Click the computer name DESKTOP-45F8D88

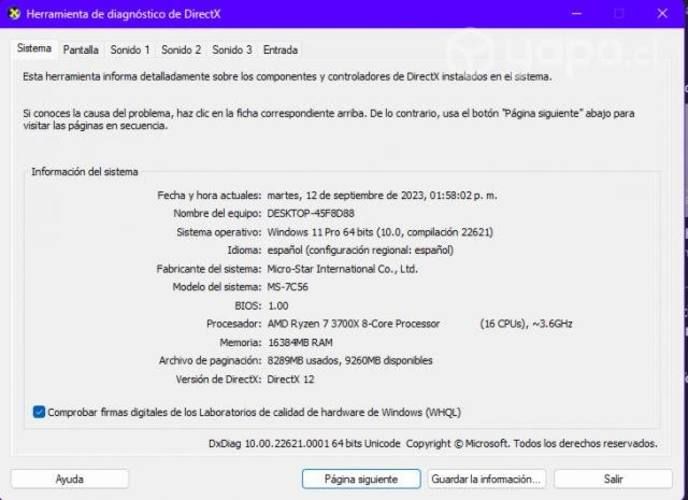(x=310, y=214)
